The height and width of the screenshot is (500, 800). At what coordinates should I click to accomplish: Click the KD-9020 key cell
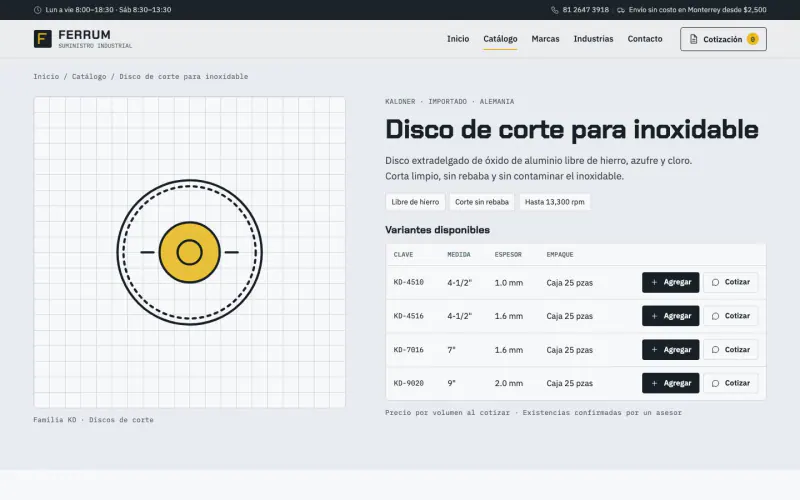408,383
